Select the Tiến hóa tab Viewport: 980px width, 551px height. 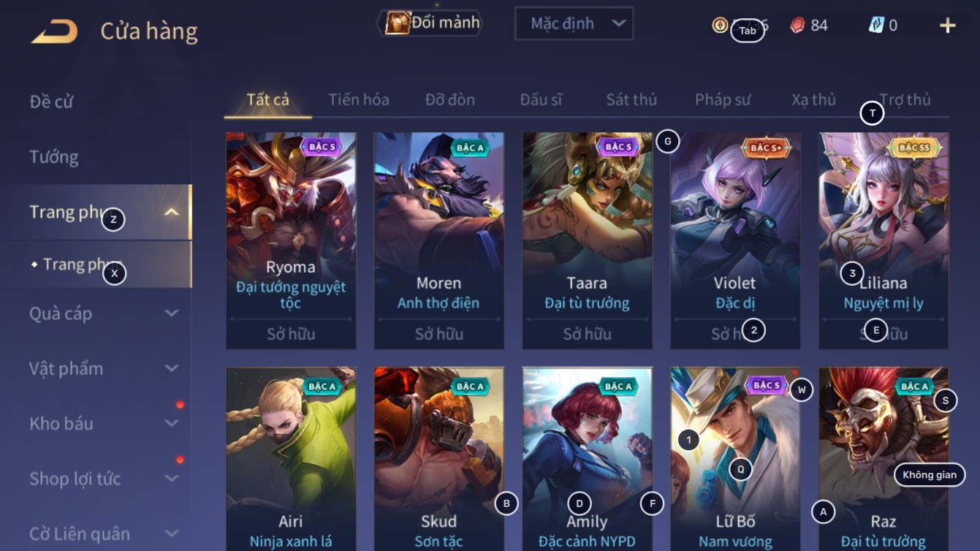pyautogui.click(x=359, y=99)
